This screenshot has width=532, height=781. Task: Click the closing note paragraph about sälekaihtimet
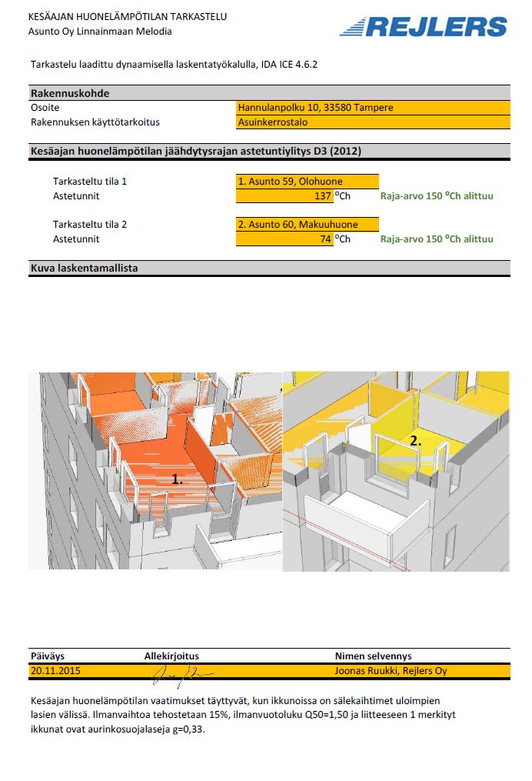(x=244, y=715)
